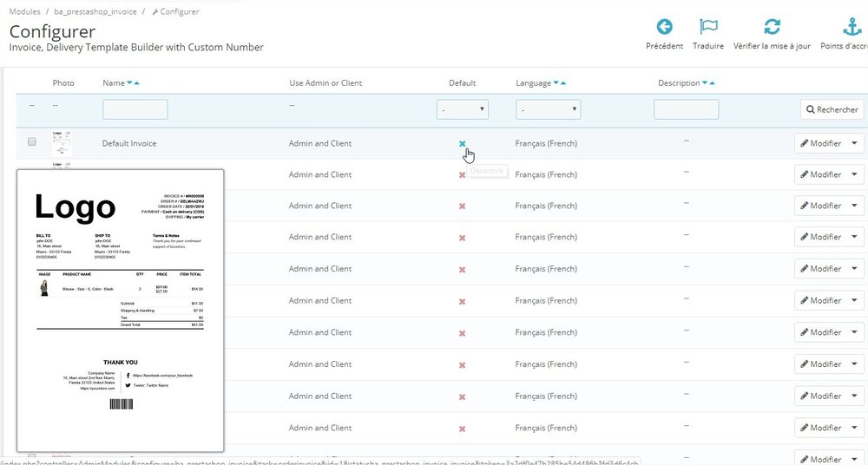868x465 pixels.
Task: Sort the Language column ascending with the up arrow
Action: click(x=563, y=83)
